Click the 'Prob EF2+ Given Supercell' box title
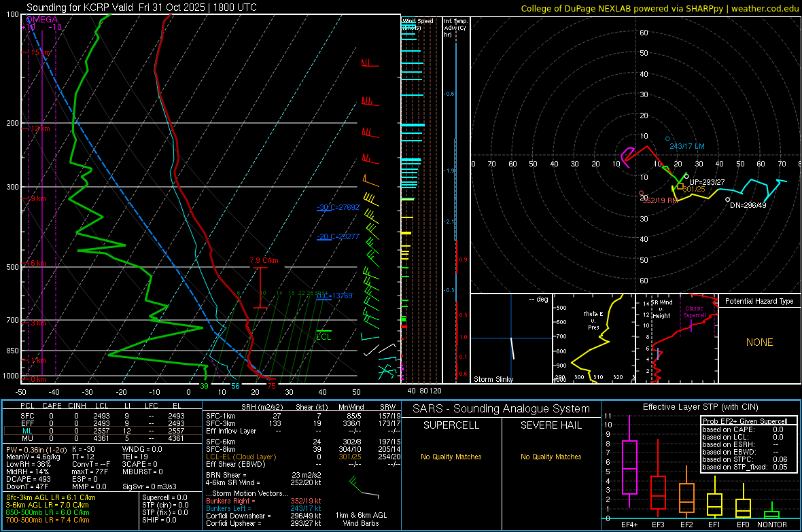802x532 pixels. coord(745,421)
